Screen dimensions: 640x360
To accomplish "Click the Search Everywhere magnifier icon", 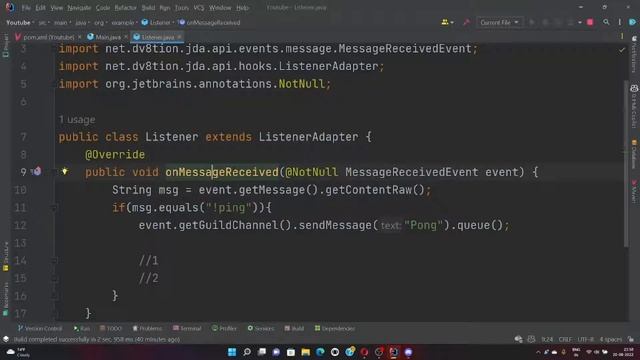I will pyautogui.click(x=606, y=22).
